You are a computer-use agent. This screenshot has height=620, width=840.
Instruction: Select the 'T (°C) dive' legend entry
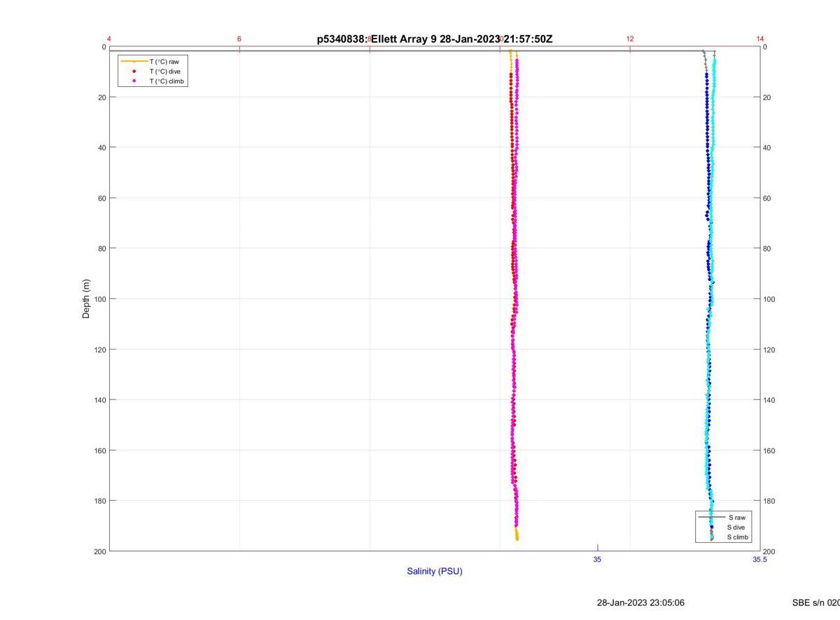point(164,71)
